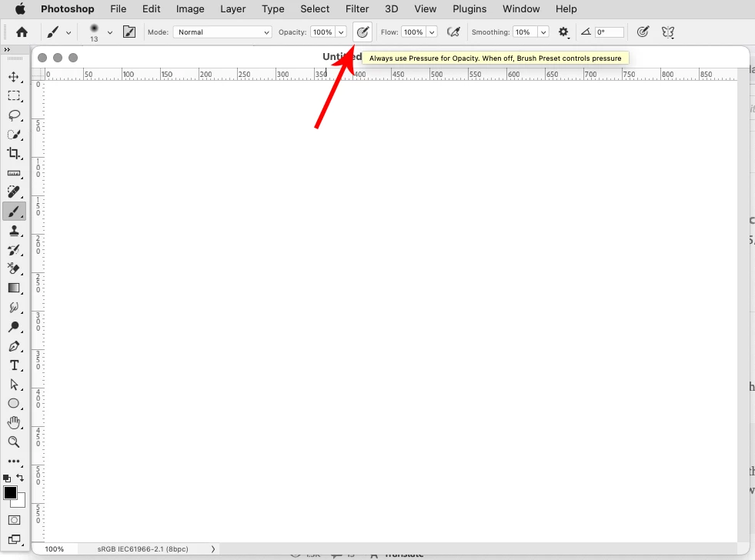Select the Quick Selection tool

coord(14,135)
